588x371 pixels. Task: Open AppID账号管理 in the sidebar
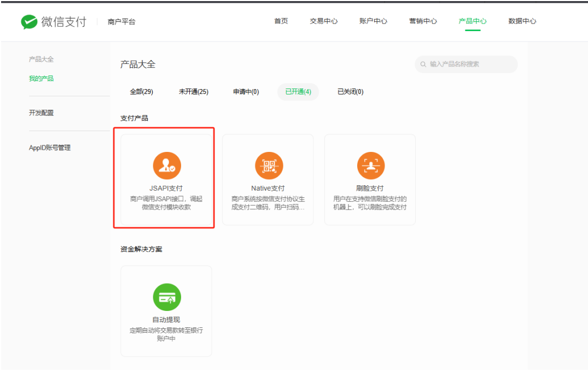pos(49,148)
